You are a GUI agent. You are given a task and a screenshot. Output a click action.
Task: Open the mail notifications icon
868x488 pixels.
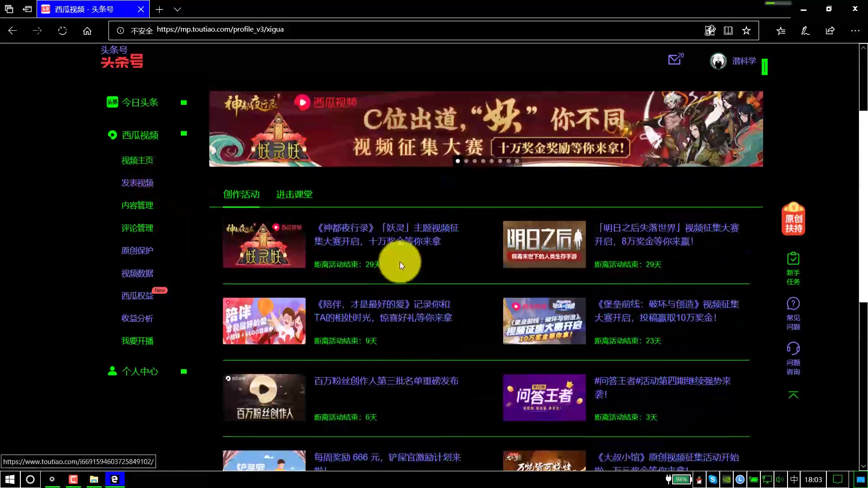tap(674, 60)
